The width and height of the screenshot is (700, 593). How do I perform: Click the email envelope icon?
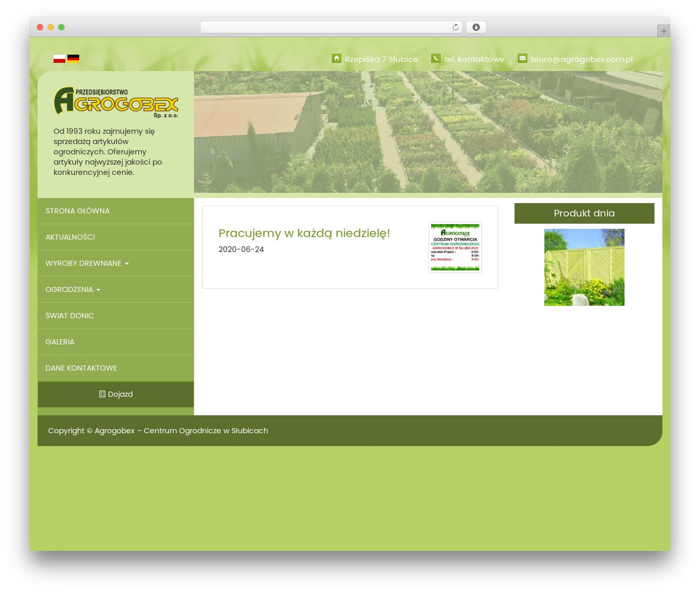(522, 59)
